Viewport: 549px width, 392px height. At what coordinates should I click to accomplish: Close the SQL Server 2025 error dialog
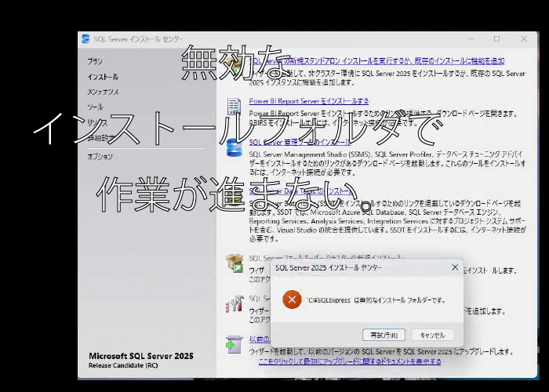click(454, 267)
